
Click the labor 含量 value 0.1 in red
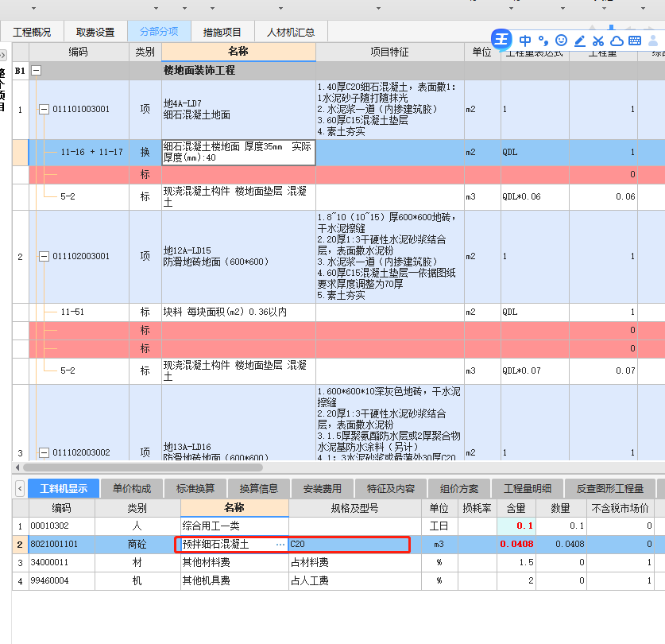click(x=525, y=526)
